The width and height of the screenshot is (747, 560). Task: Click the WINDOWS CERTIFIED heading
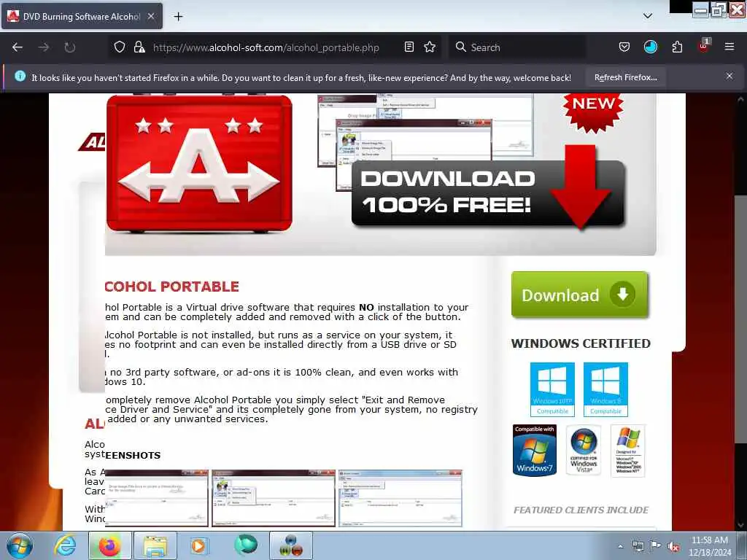point(581,343)
